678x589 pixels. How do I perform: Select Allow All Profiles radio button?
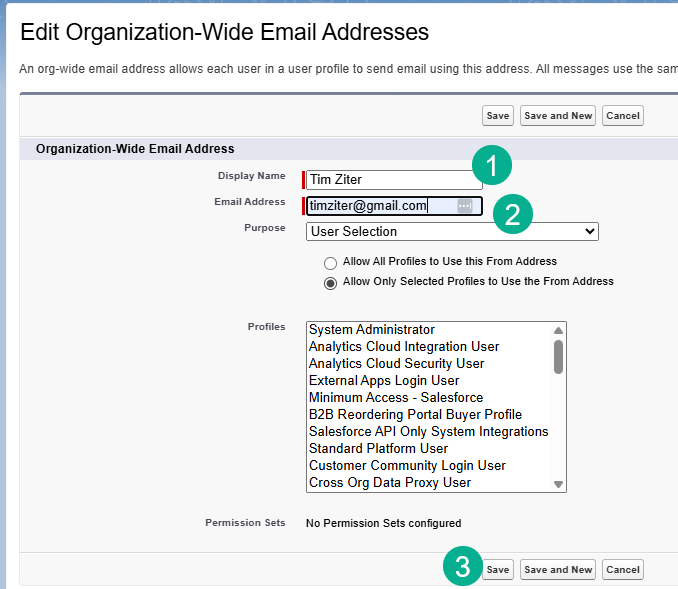point(330,262)
